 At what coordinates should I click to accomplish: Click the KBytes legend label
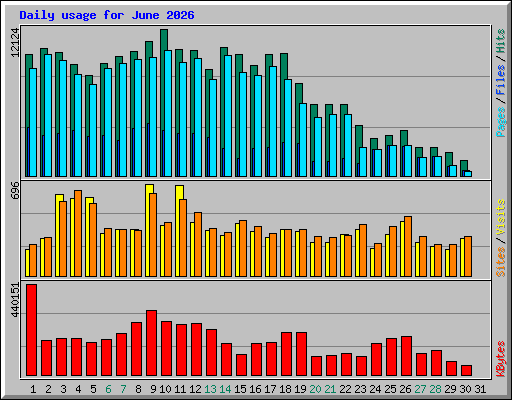click(x=500, y=359)
